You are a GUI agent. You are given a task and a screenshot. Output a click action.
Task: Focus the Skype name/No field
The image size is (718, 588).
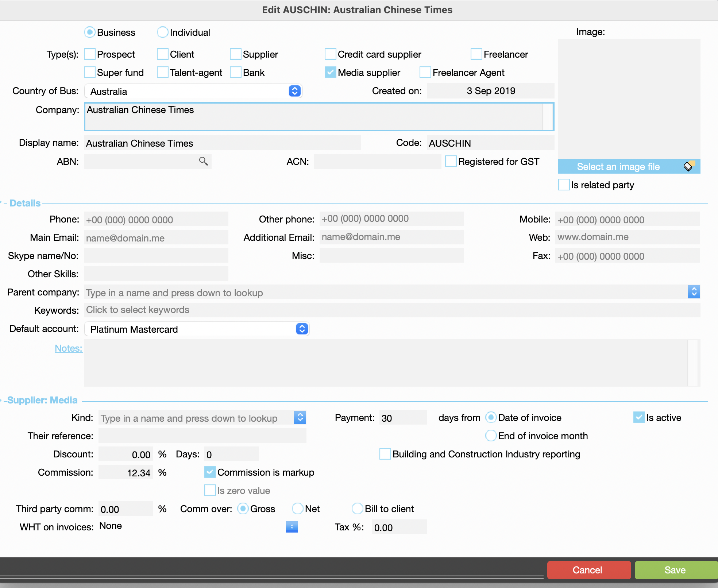click(156, 255)
